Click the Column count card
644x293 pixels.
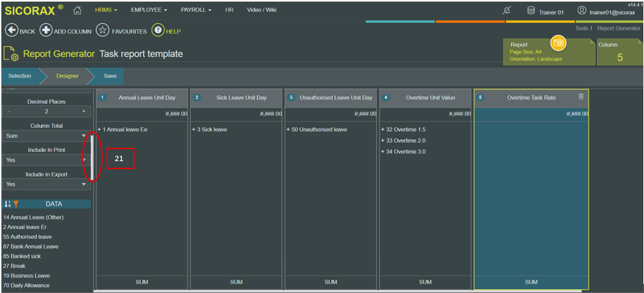click(x=619, y=52)
